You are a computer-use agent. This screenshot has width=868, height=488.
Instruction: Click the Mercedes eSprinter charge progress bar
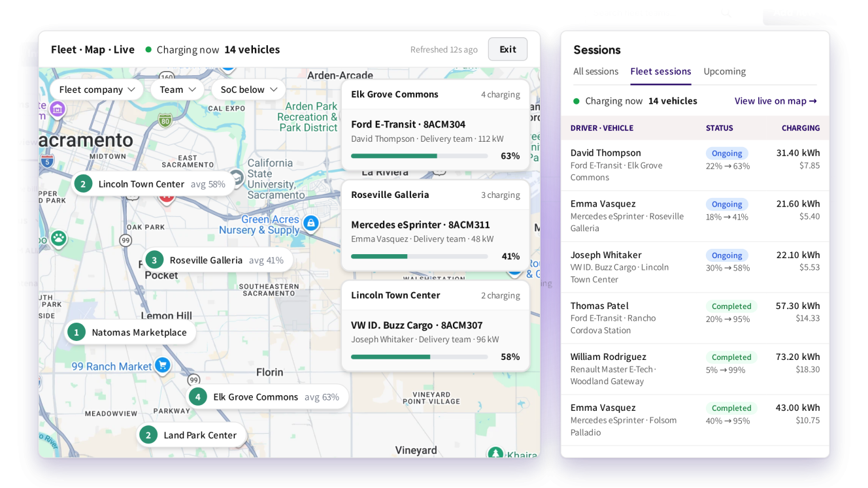point(420,257)
